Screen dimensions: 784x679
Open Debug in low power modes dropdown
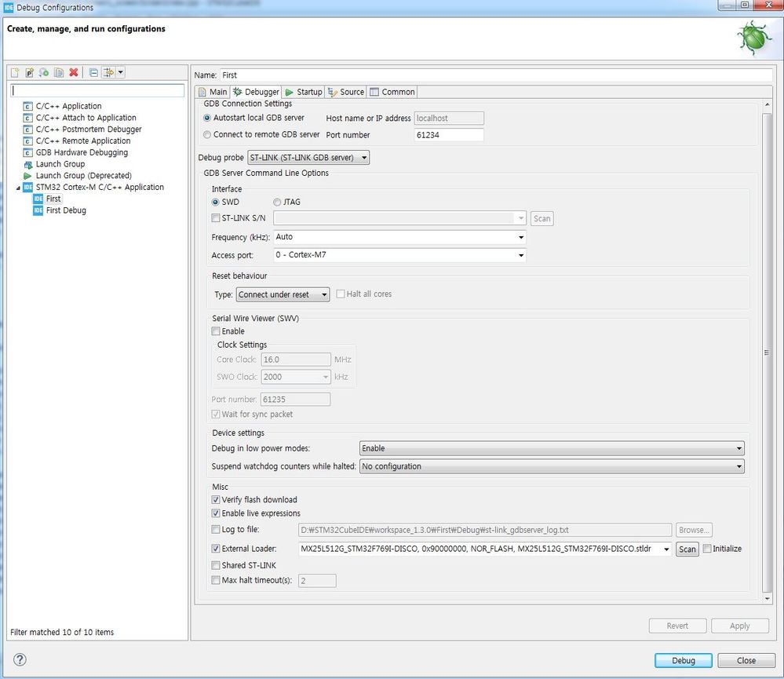[x=552, y=448]
